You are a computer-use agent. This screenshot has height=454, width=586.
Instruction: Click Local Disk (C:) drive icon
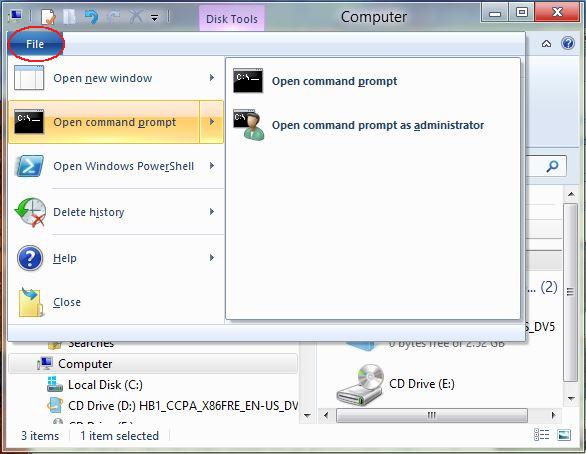(x=55, y=384)
